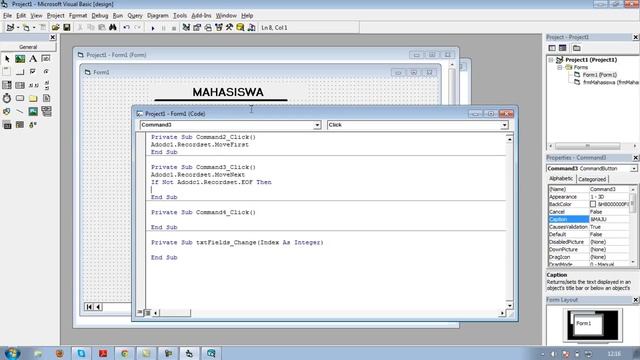Screen dimensions: 640x360
Task: Select the CheckBox control in toolbox
Action: pyautogui.click(x=33, y=72)
